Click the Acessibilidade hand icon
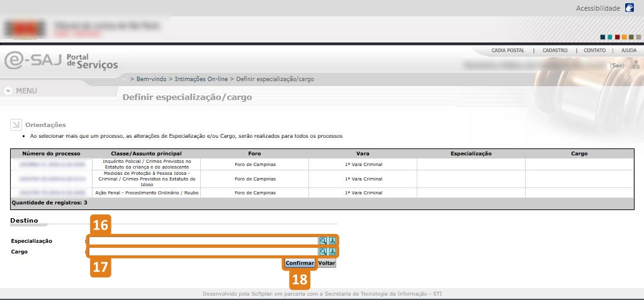This screenshot has width=644, height=300. pos(630,8)
